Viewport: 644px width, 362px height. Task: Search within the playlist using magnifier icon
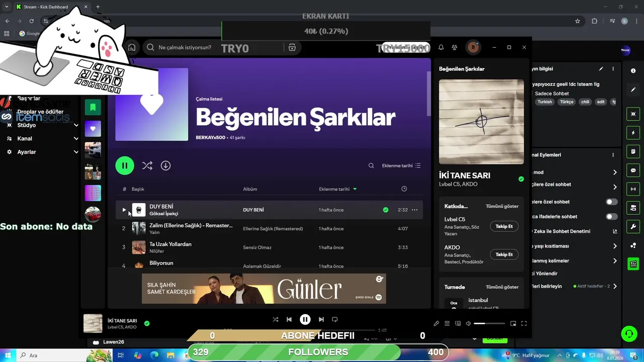[x=371, y=165]
